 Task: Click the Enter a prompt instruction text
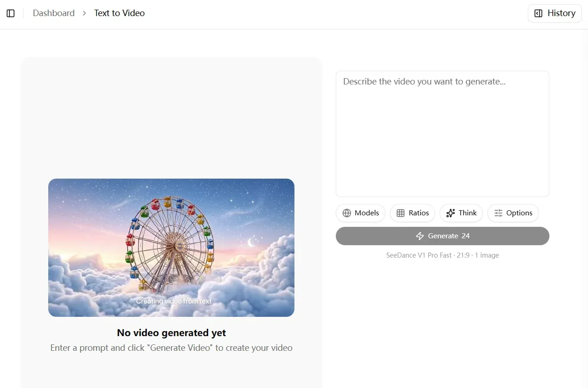(171, 348)
